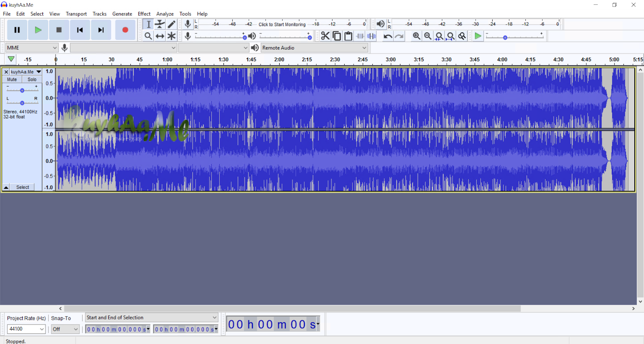Viewport: 644px width, 344px height.
Task: Open the Transport menu
Action: [76, 14]
